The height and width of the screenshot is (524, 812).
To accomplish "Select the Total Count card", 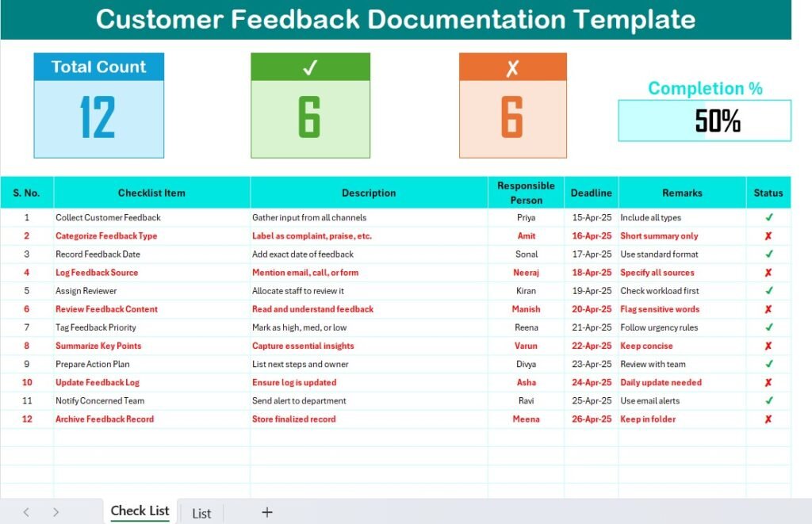I will [98, 103].
